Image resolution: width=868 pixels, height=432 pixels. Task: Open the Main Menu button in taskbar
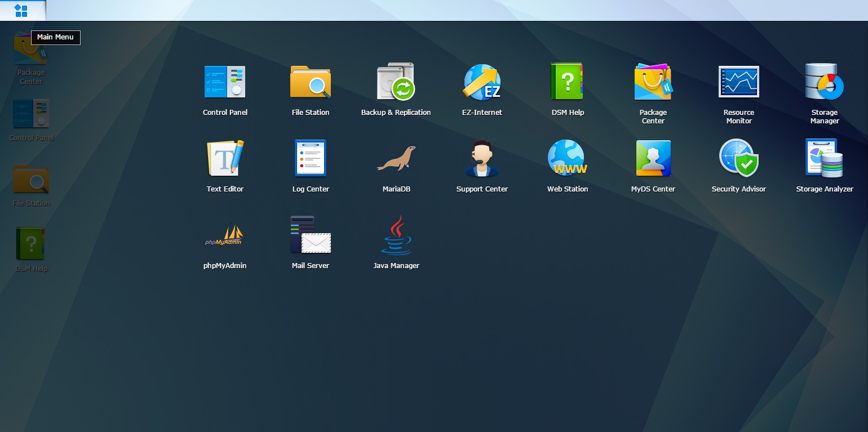tap(21, 10)
